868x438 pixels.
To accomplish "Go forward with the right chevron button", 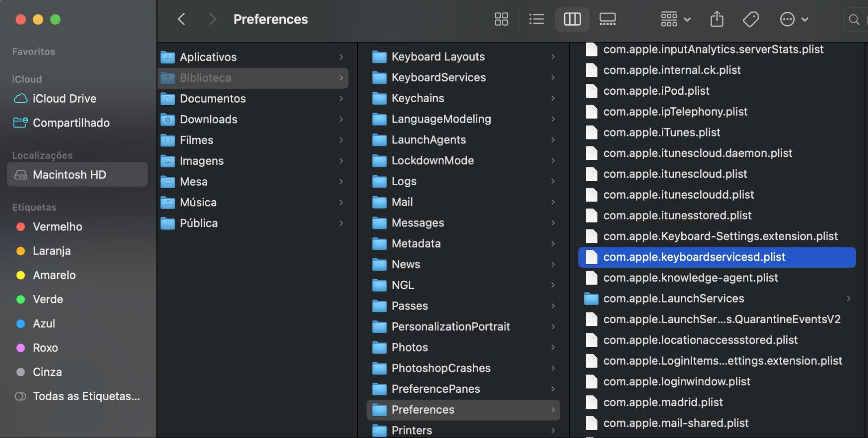I will pyautogui.click(x=212, y=19).
